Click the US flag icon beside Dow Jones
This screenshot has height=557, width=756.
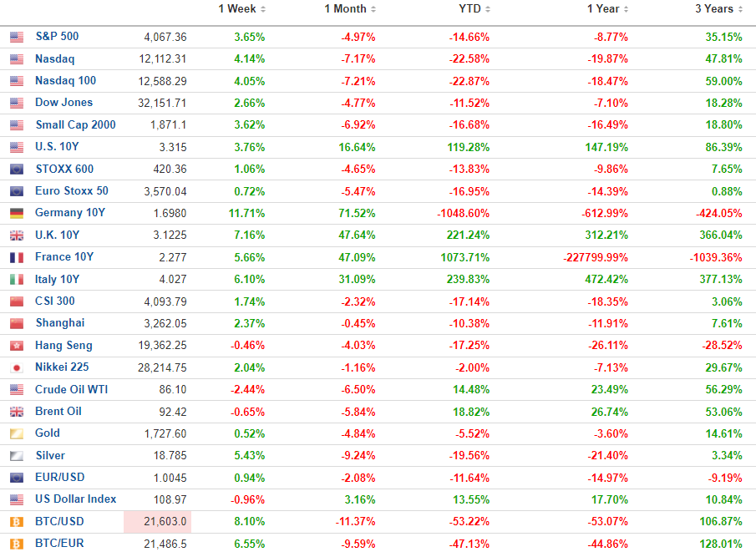click(17, 103)
